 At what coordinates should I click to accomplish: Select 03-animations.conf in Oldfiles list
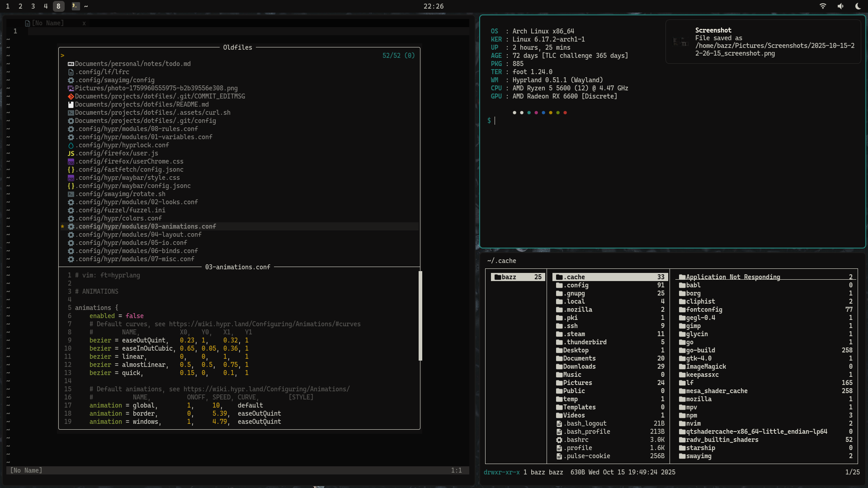coord(146,226)
